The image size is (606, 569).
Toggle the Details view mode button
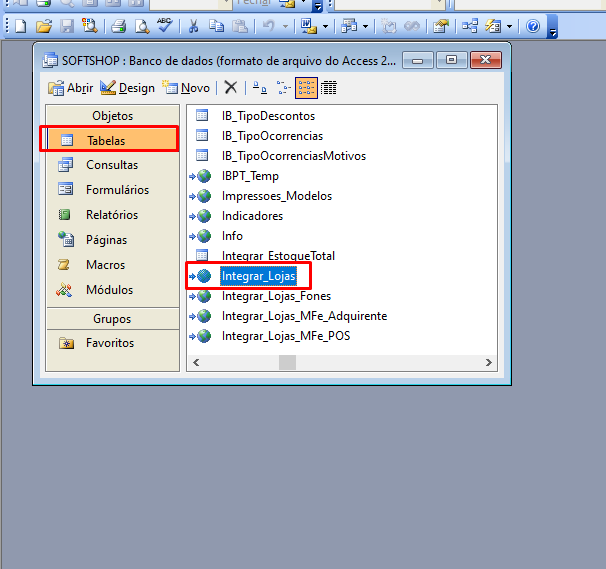[328, 88]
